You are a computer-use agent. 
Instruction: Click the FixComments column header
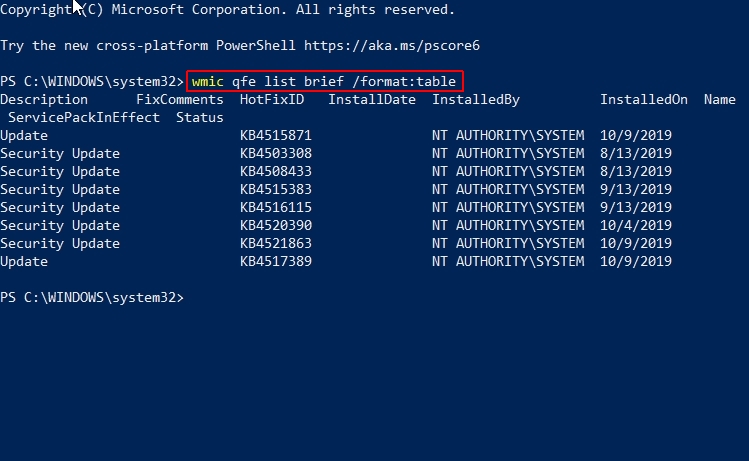coord(180,100)
